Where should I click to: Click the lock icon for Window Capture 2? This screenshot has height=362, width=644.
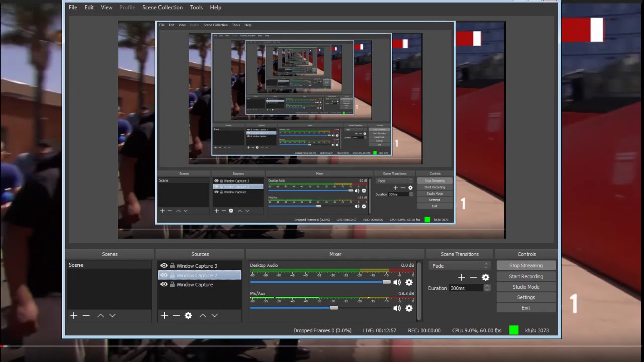(x=172, y=275)
